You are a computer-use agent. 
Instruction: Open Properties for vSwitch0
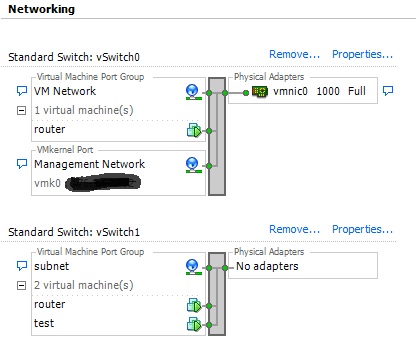(x=362, y=54)
